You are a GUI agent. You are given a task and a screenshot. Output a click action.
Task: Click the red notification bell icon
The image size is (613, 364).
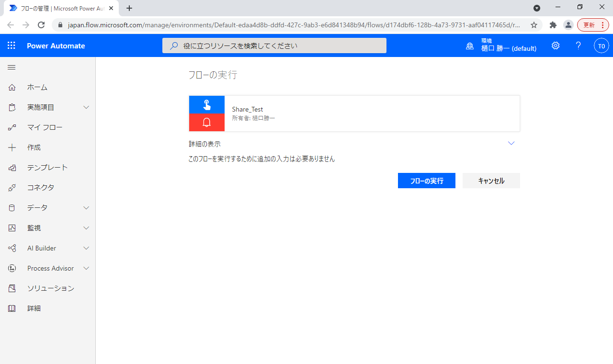pos(207,123)
